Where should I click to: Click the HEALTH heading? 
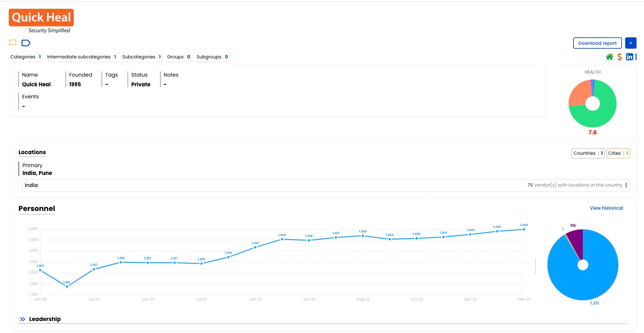(x=592, y=72)
